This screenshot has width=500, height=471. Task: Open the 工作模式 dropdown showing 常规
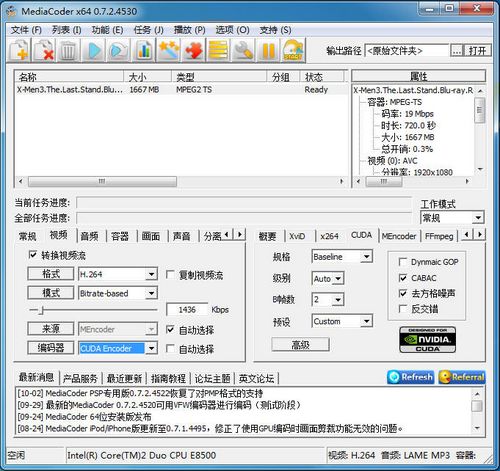[x=478, y=218]
